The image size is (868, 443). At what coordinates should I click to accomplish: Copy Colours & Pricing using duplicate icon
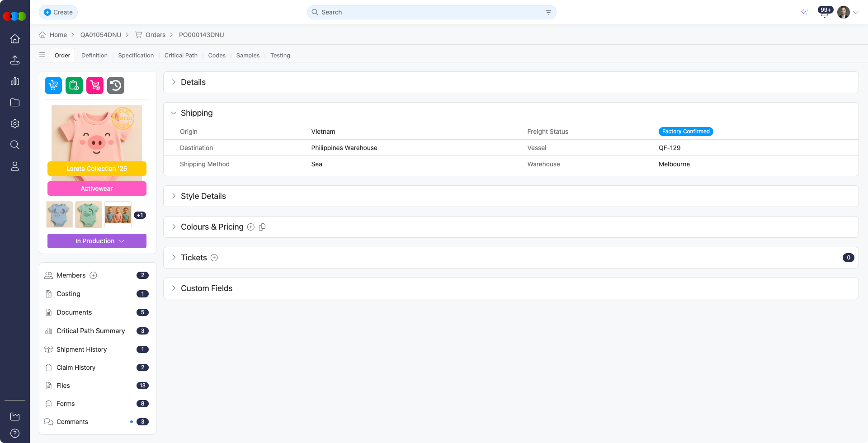coord(262,227)
